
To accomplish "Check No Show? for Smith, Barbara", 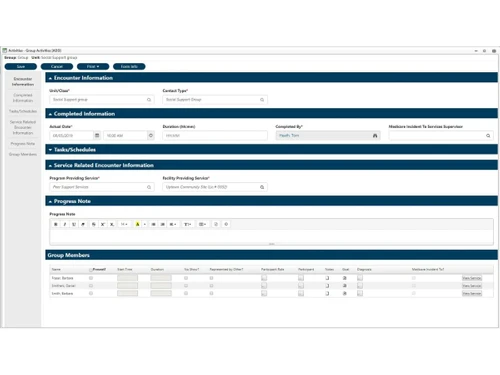I will coord(186,293).
